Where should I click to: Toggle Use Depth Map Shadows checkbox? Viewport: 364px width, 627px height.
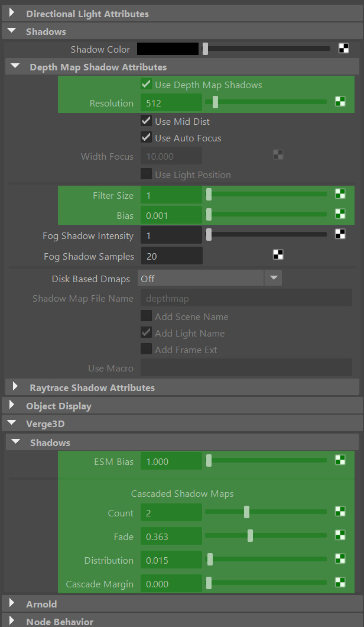pos(146,85)
